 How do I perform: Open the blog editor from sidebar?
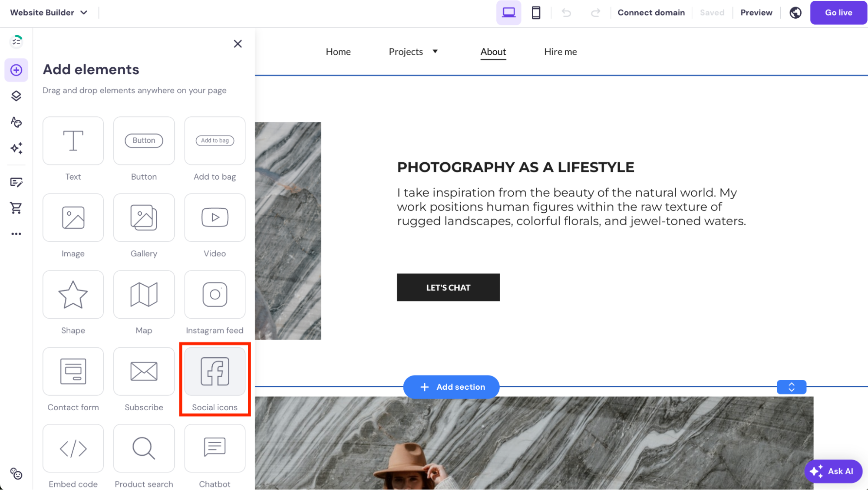click(x=16, y=182)
